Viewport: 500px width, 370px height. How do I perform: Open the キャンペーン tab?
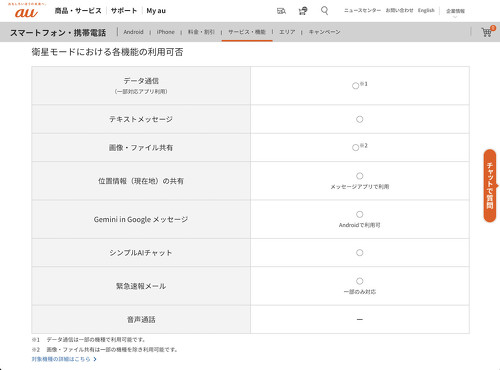tap(324, 32)
